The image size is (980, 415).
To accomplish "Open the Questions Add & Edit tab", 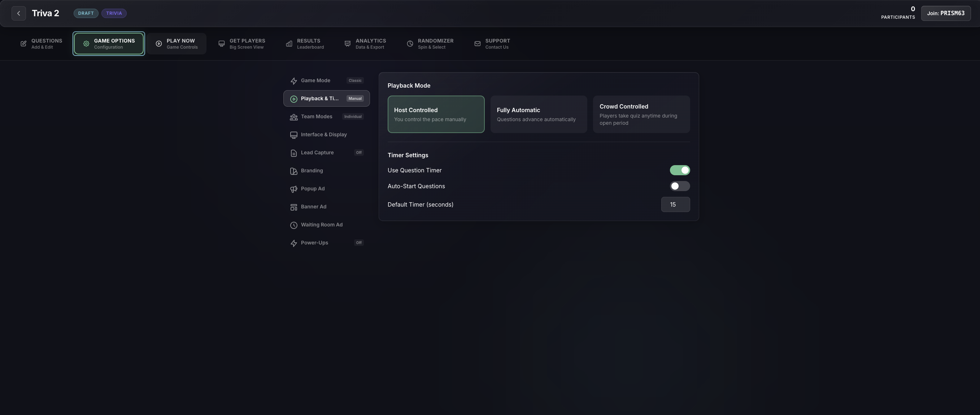I will (x=41, y=44).
